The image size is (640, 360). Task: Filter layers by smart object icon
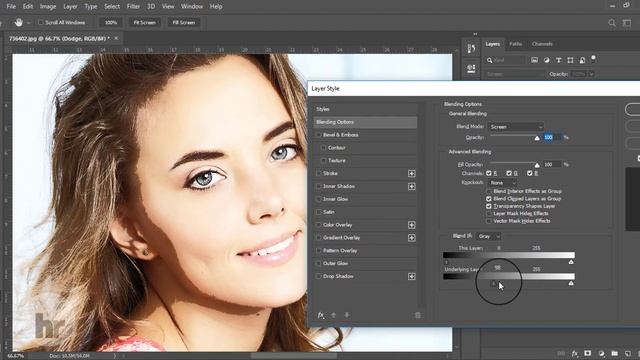(582, 60)
